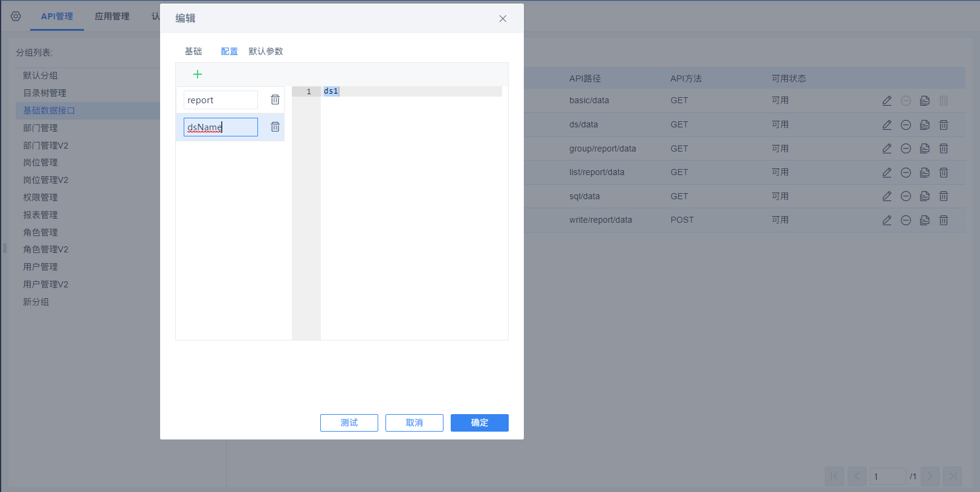Copy the write/report/data API entry

(924, 220)
